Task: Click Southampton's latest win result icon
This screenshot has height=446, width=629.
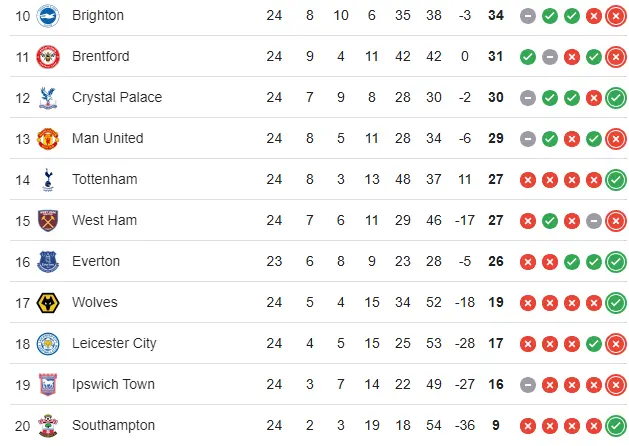Action: tap(616, 425)
